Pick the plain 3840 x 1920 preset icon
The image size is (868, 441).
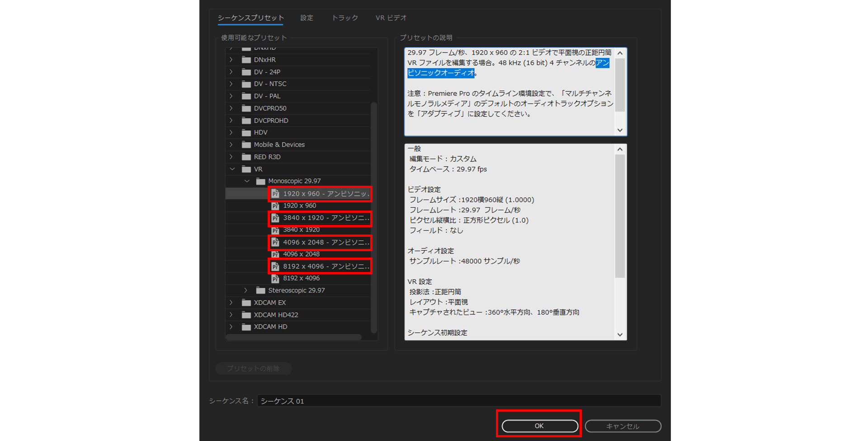tap(275, 230)
